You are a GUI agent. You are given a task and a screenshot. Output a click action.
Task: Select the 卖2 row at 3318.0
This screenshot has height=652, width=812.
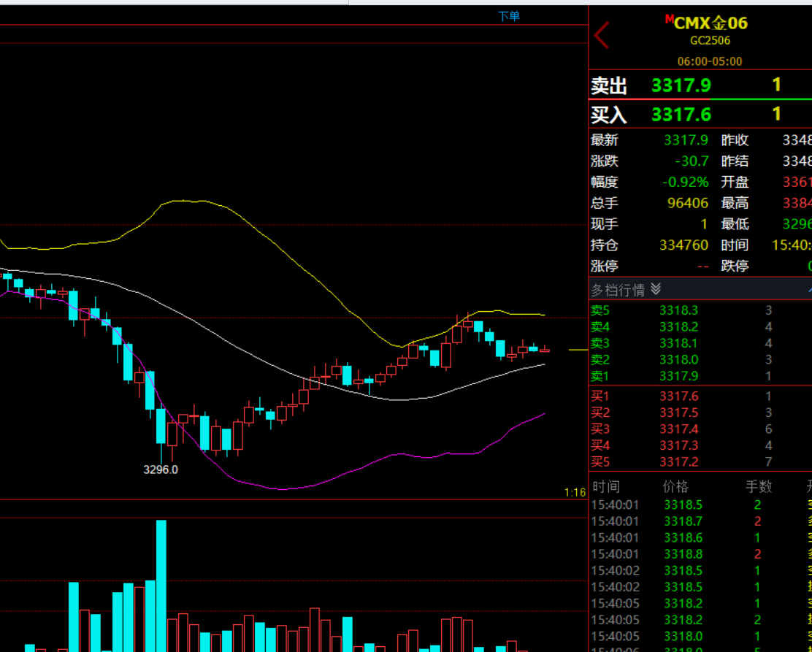coord(700,359)
